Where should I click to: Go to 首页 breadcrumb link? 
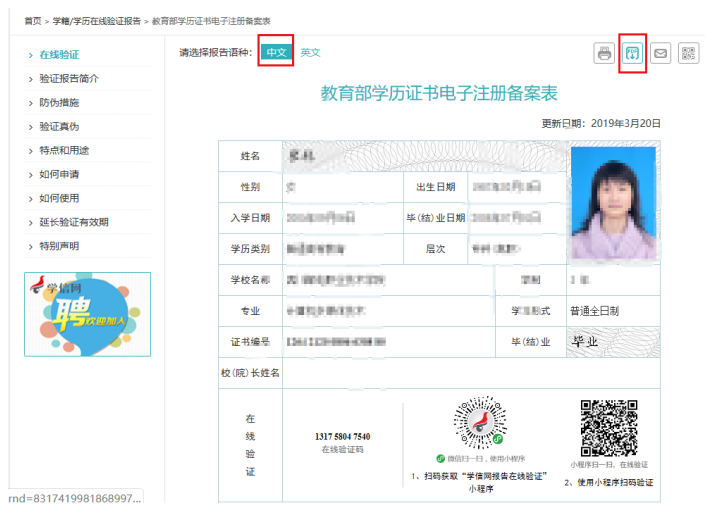(33, 21)
